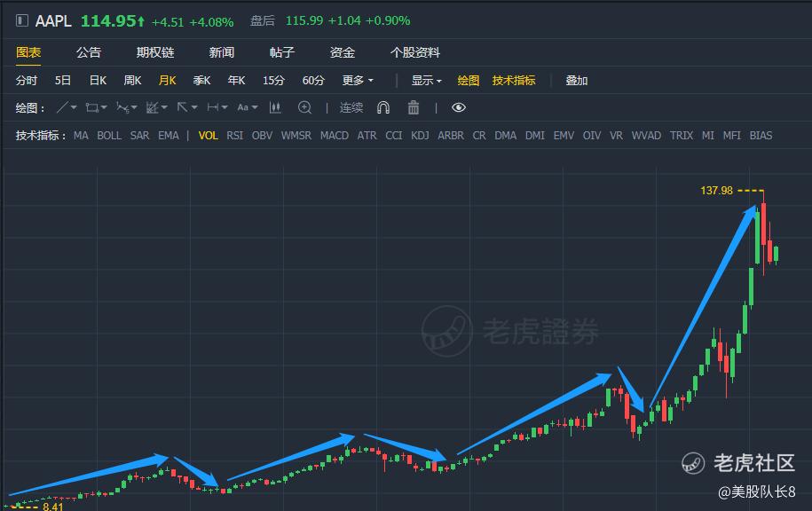Enable the RSI indicator
This screenshot has width=812, height=511.
click(235, 136)
